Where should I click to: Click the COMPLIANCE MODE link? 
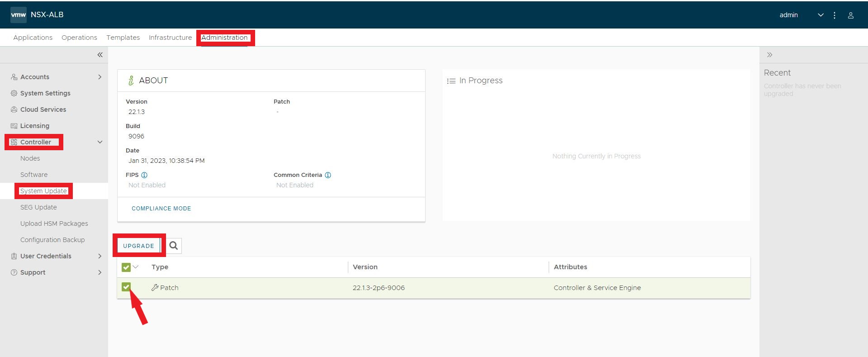click(161, 209)
